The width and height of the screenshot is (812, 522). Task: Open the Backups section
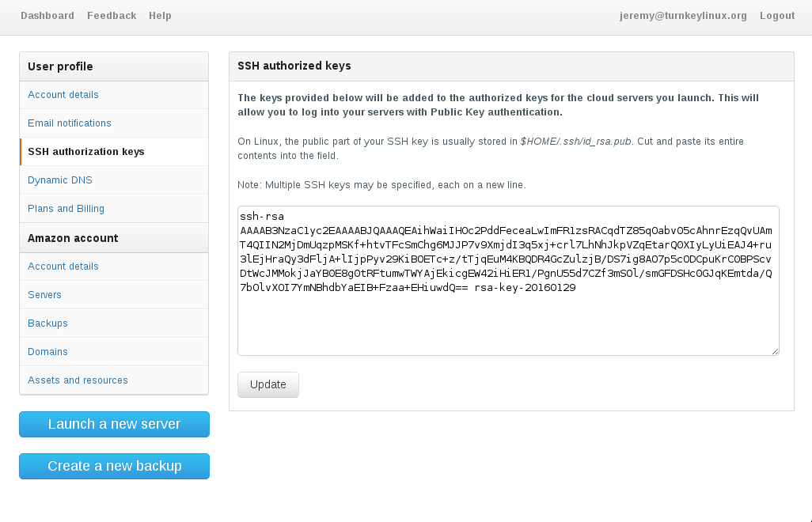point(47,323)
